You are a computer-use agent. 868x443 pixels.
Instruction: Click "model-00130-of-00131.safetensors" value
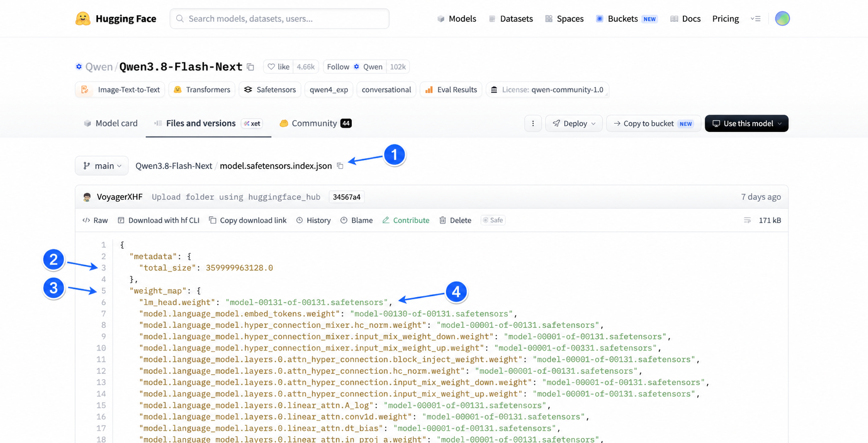[x=432, y=314]
